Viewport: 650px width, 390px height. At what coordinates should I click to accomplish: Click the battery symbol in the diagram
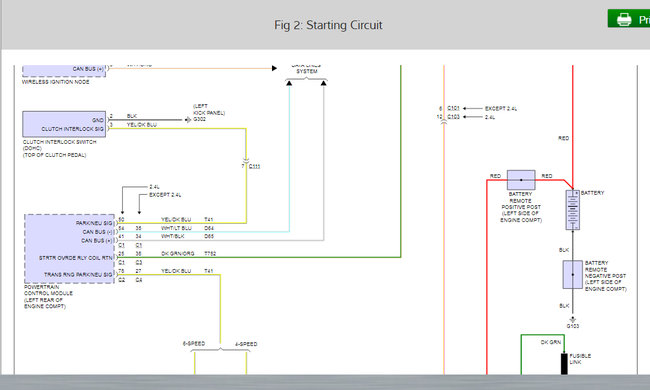[x=573, y=210]
